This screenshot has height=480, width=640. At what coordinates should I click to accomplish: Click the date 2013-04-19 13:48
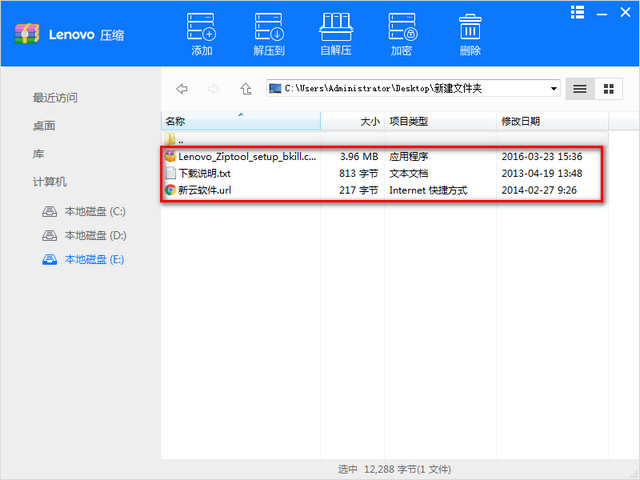point(542,173)
